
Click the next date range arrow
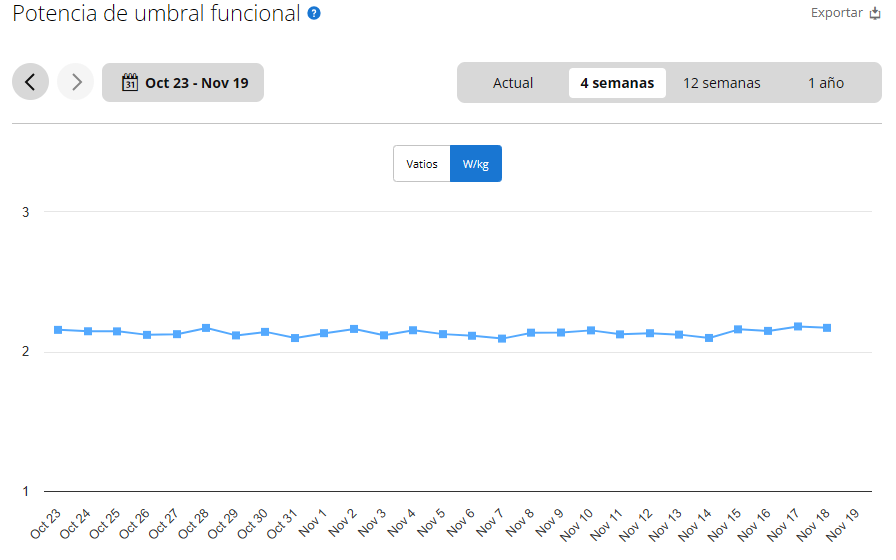(76, 82)
